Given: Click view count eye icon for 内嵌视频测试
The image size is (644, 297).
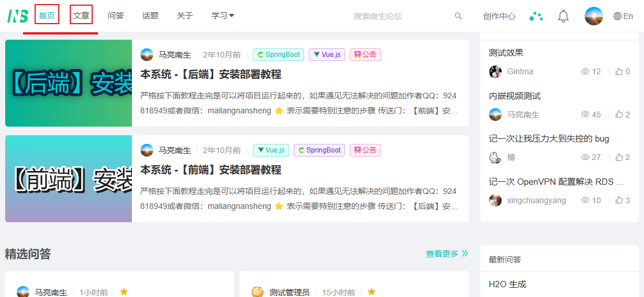Looking at the screenshot, I should [585, 115].
